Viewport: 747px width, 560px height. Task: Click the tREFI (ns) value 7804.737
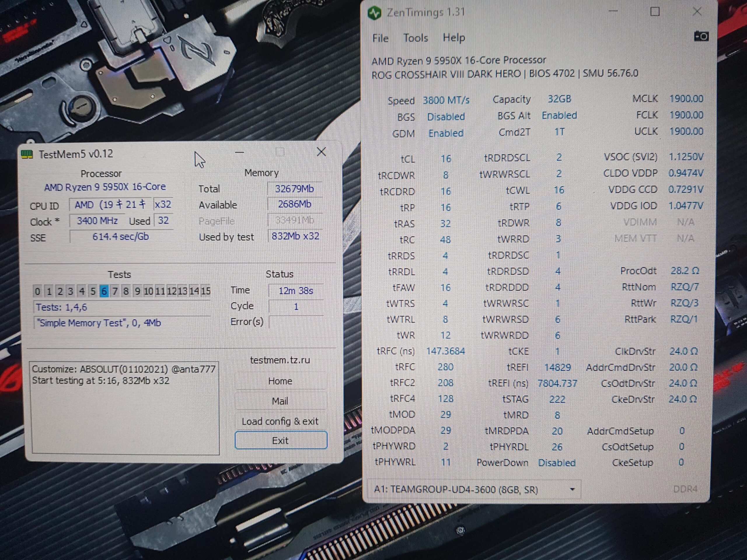(x=557, y=384)
